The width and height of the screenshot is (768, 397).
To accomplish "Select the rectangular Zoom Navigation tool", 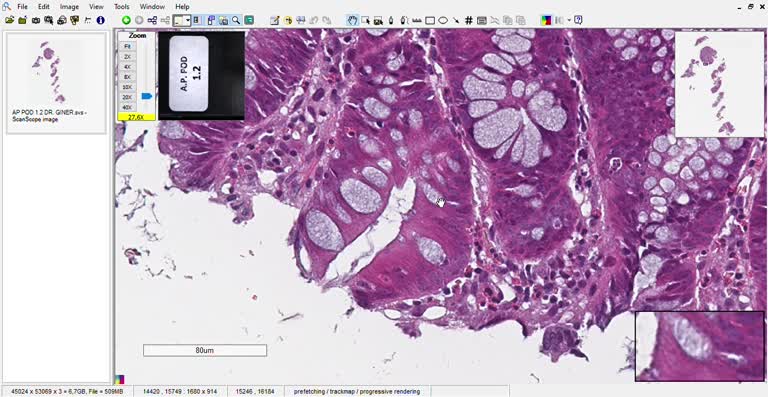I will (365, 20).
